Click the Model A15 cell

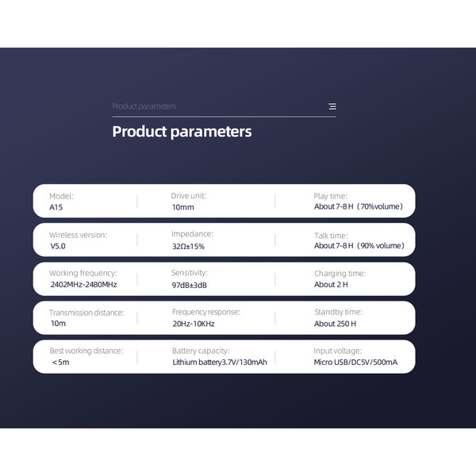click(x=61, y=202)
